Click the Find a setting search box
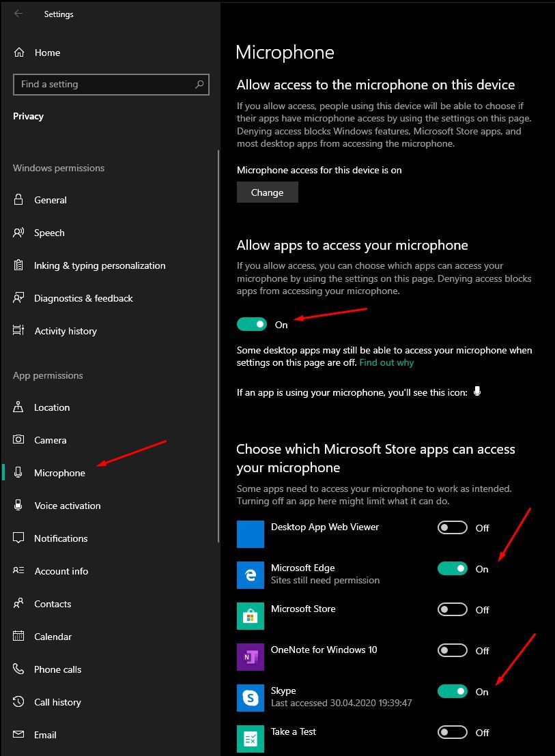Image resolution: width=555 pixels, height=756 pixels. click(x=111, y=85)
